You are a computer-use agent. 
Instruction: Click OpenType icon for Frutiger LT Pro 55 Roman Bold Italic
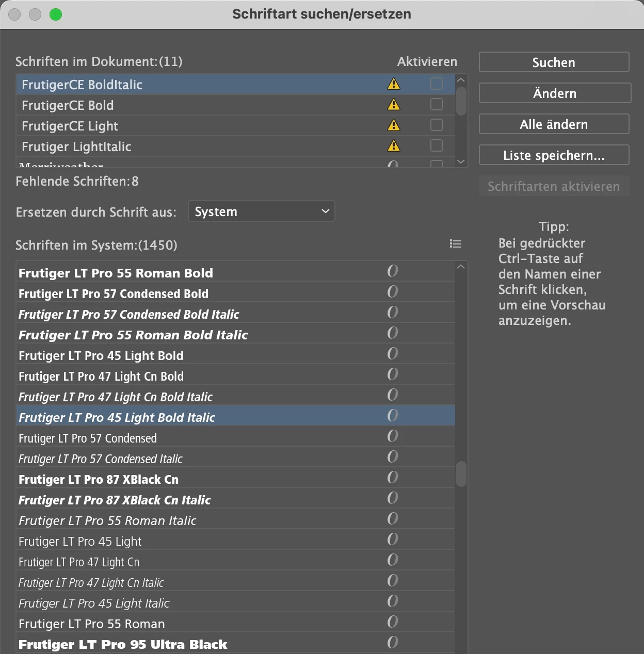tap(393, 333)
